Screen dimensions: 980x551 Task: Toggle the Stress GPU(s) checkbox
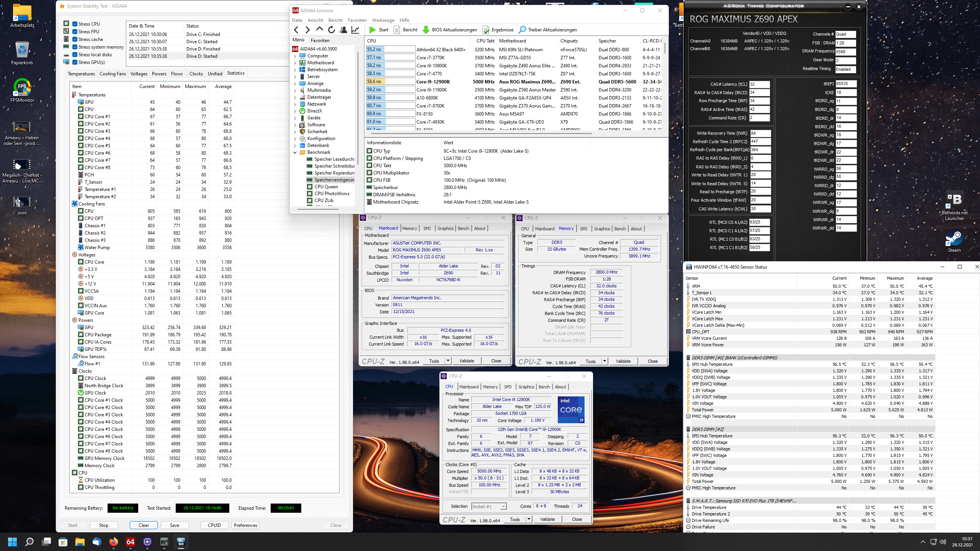(75, 62)
